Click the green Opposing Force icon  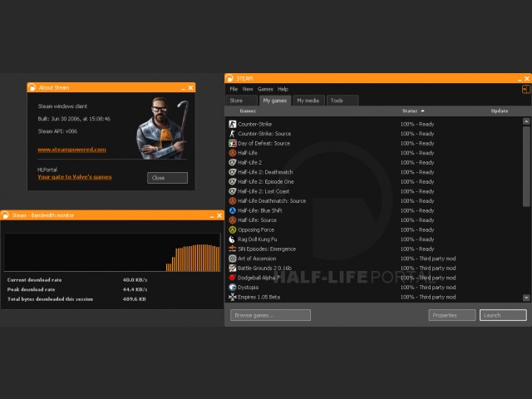pyautogui.click(x=233, y=229)
